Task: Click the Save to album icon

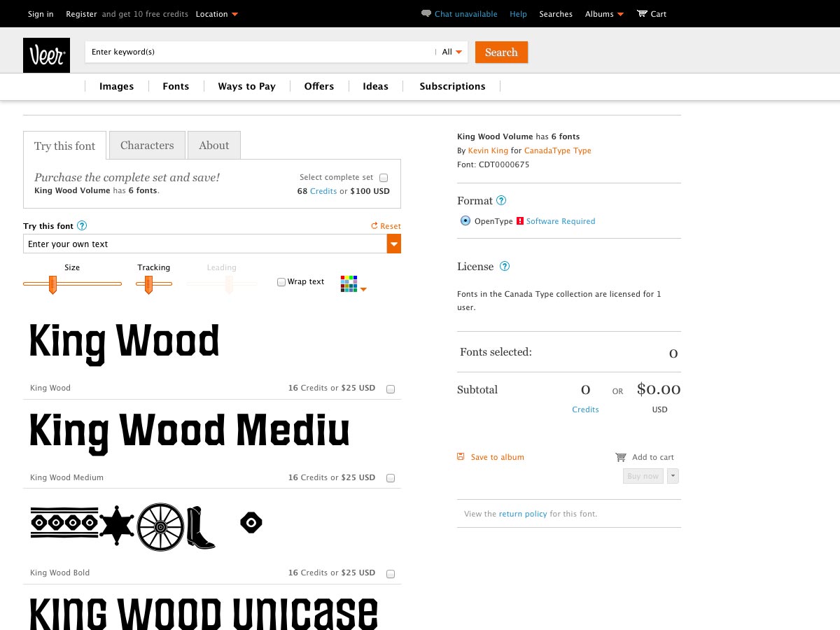Action: [461, 457]
